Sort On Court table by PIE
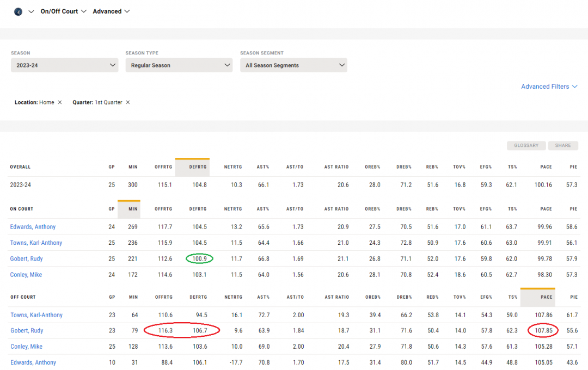588x370 pixels. coord(573,209)
